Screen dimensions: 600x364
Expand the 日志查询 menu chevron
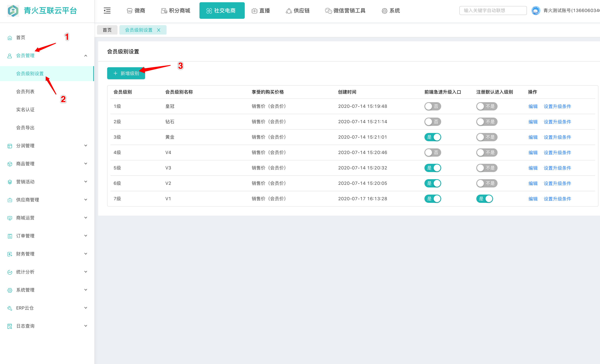coord(86,326)
